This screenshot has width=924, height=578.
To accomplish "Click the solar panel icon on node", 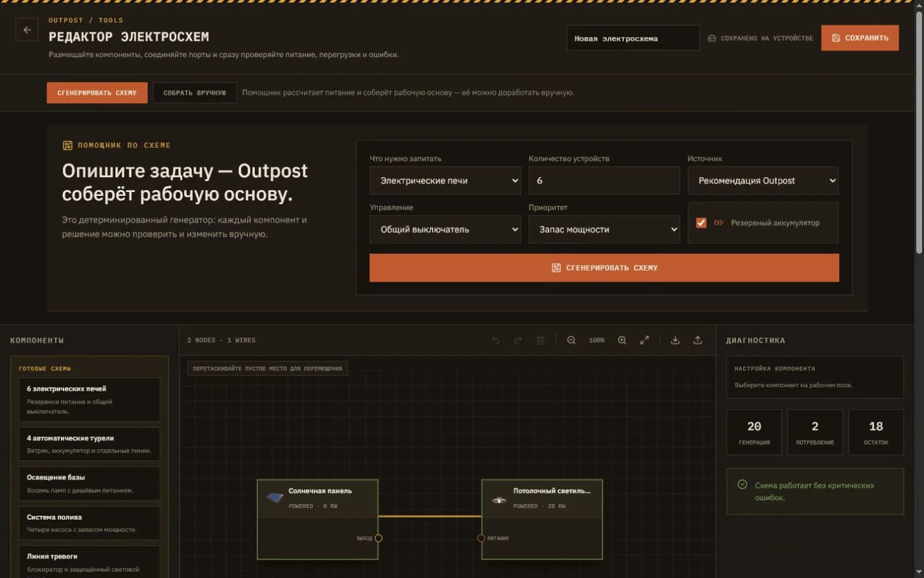I will coord(275,498).
